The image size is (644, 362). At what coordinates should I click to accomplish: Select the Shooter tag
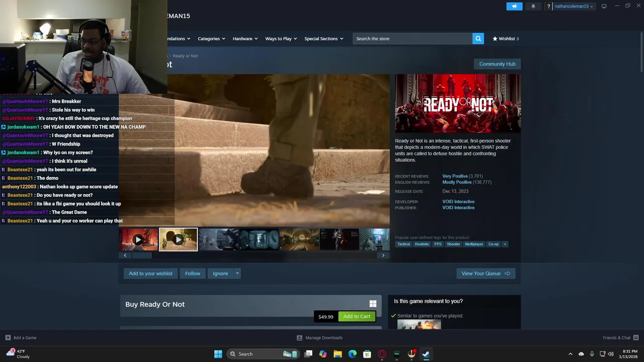point(453,244)
